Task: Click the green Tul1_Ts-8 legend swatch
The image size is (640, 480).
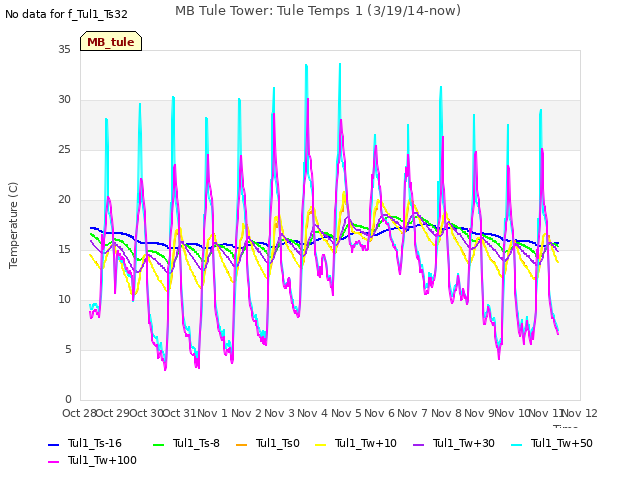Action: click(x=158, y=444)
